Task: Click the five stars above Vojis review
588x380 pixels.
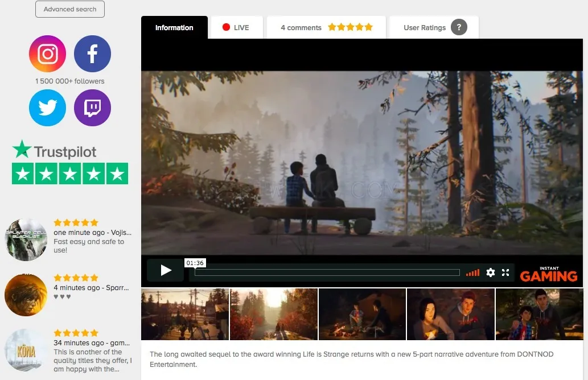Action: (x=76, y=222)
